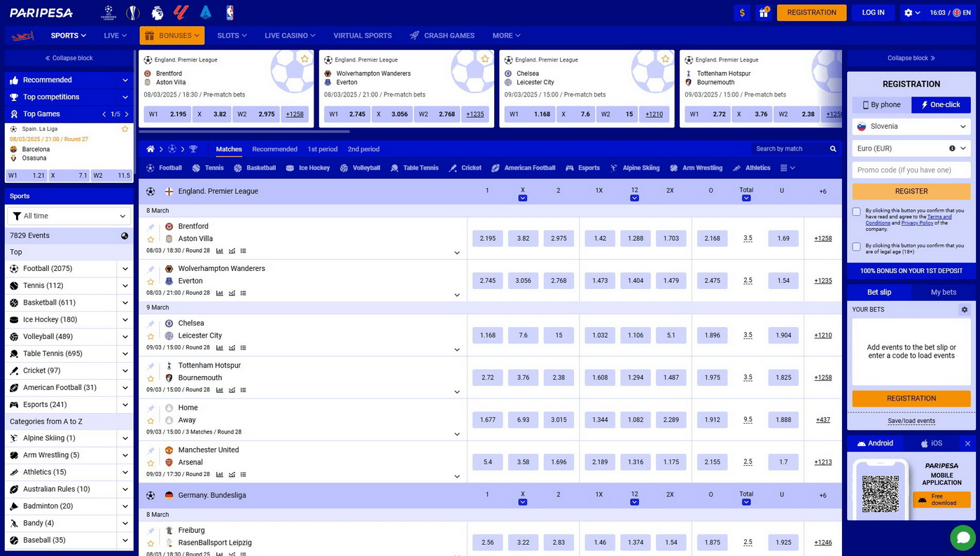The width and height of the screenshot is (980, 556).
Task: Expand the Football (2075) sports category
Action: [125, 269]
